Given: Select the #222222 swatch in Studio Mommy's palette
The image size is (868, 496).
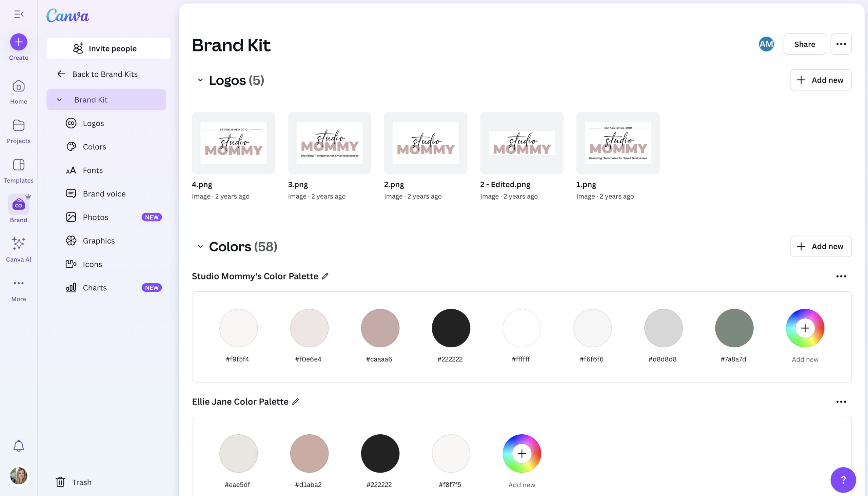Looking at the screenshot, I should [x=451, y=328].
